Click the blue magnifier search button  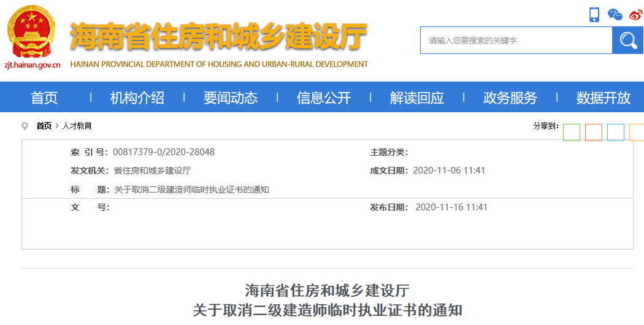627,40
